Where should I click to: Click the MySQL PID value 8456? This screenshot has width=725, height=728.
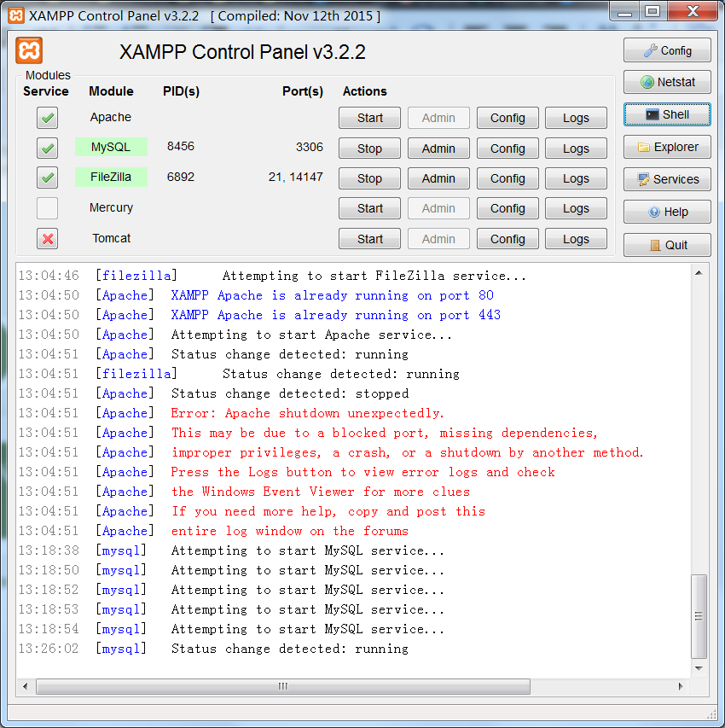pos(181,146)
